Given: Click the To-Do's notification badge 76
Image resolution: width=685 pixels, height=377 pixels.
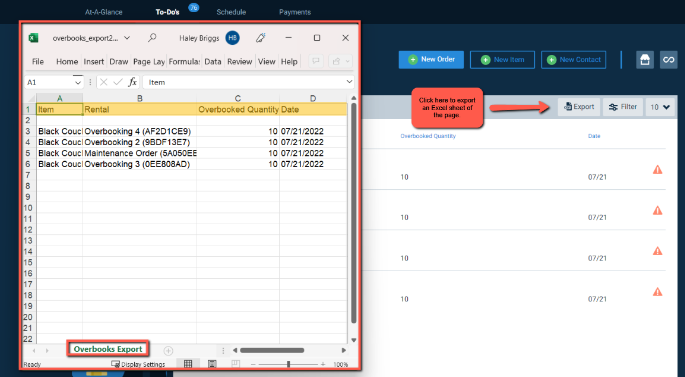Looking at the screenshot, I should pyautogui.click(x=194, y=7).
